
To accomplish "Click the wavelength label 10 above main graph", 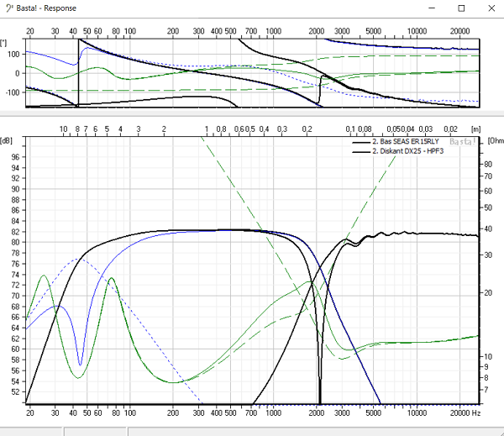I will click(63, 129).
